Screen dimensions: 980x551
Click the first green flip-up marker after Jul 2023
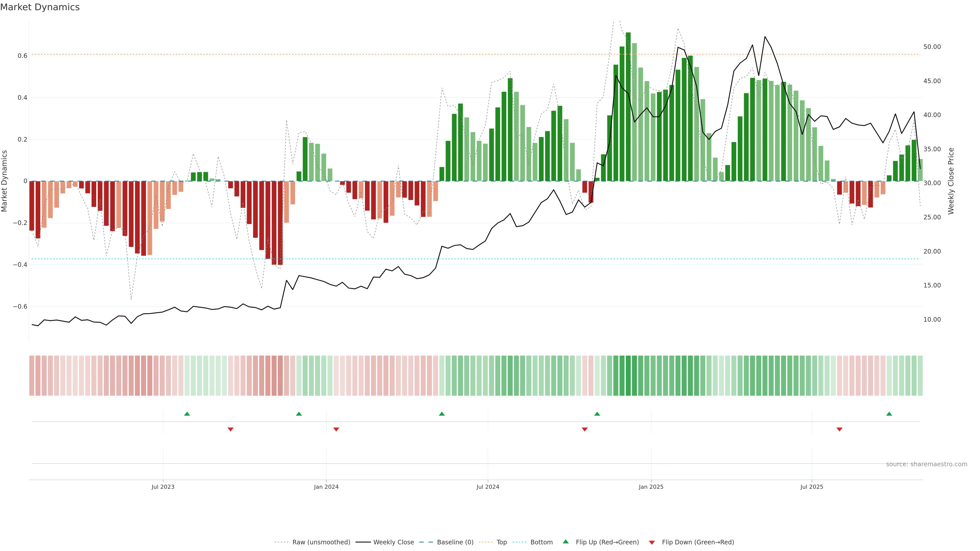[187, 414]
